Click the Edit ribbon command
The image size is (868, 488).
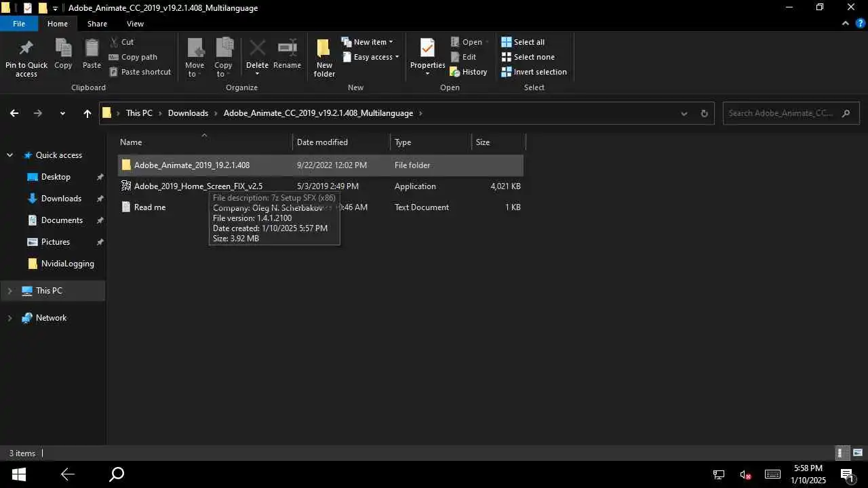point(463,57)
